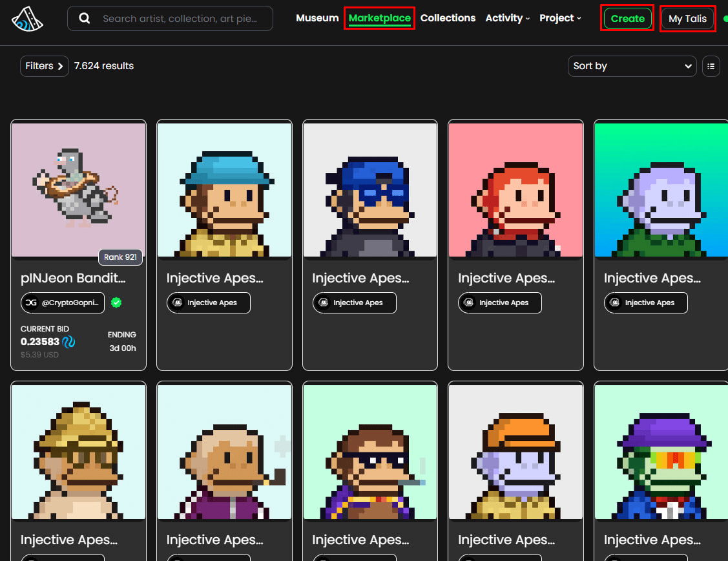
Task: Open the pINJeon Bandit pigeon thumbnail
Action: (x=79, y=189)
